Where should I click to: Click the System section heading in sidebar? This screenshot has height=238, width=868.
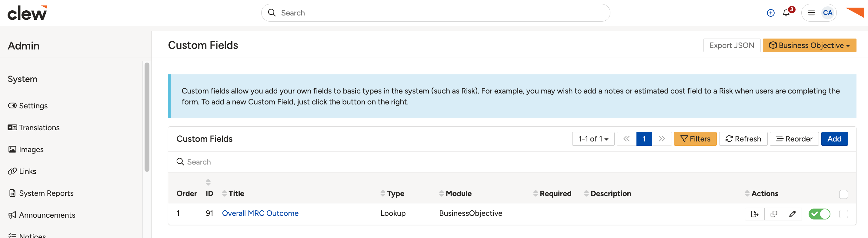pyautogui.click(x=22, y=79)
